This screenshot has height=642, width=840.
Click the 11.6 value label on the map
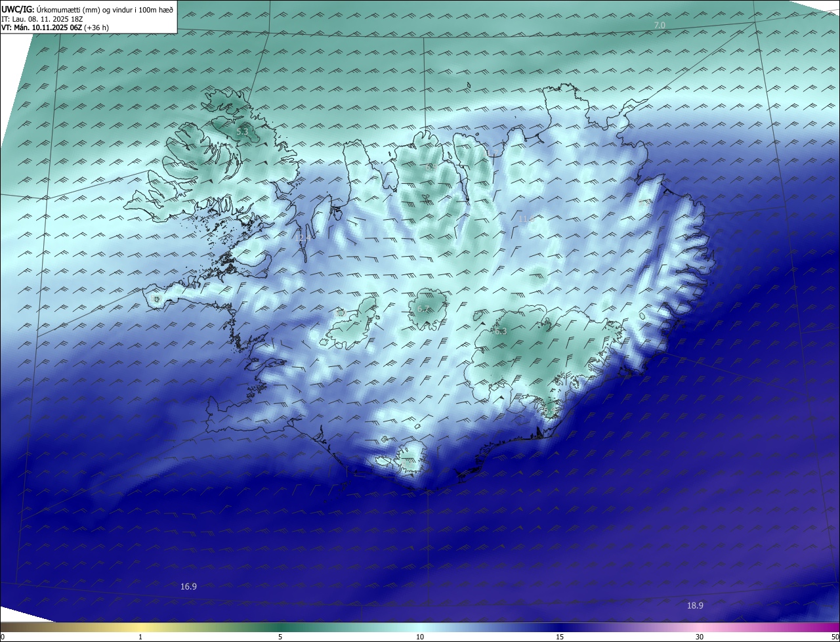(x=526, y=219)
